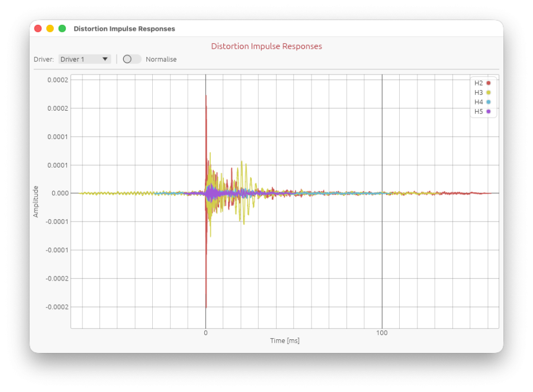
Task: Toggle H2 series via legend label
Action: (x=479, y=83)
